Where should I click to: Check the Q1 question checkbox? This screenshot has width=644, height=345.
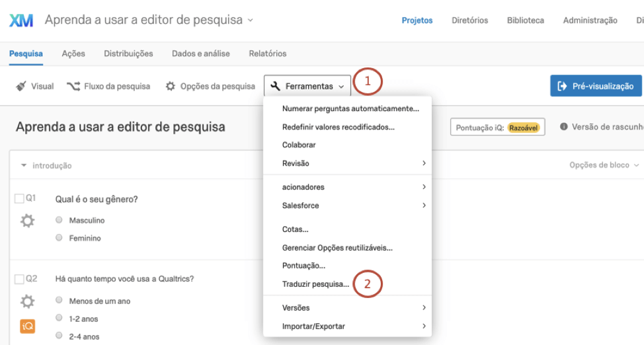[19, 199]
